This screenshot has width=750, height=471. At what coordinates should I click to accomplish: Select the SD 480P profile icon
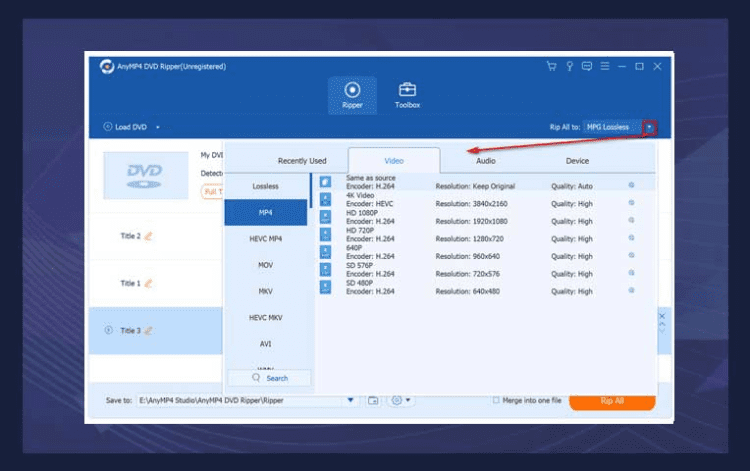pyautogui.click(x=325, y=287)
